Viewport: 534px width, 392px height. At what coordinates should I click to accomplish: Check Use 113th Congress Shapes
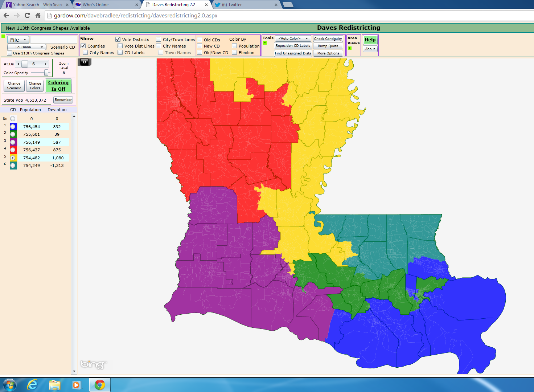point(9,53)
